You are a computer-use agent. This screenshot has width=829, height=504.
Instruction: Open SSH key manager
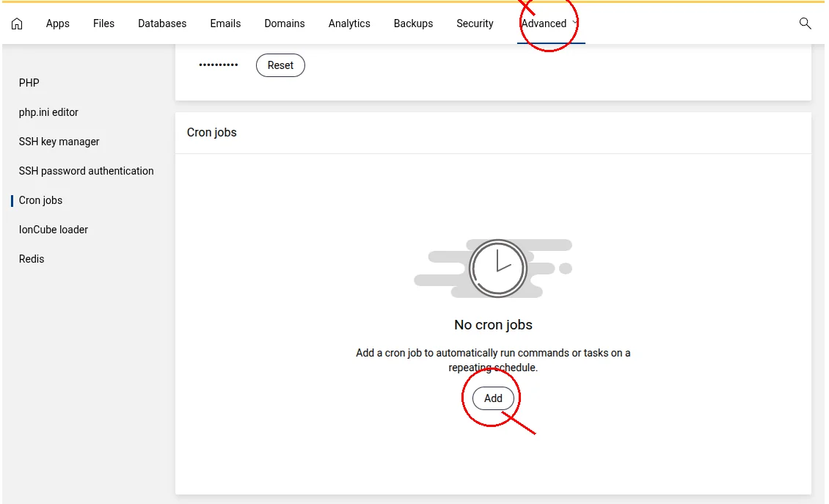(x=59, y=142)
